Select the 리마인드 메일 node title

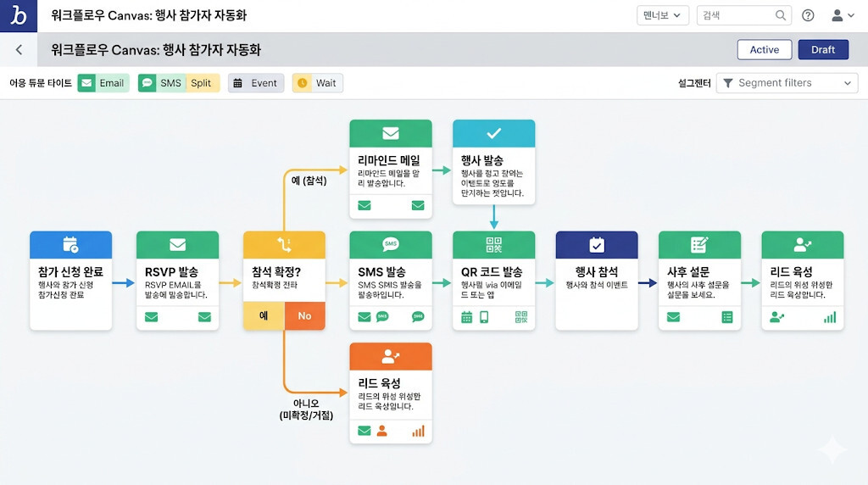(388, 160)
